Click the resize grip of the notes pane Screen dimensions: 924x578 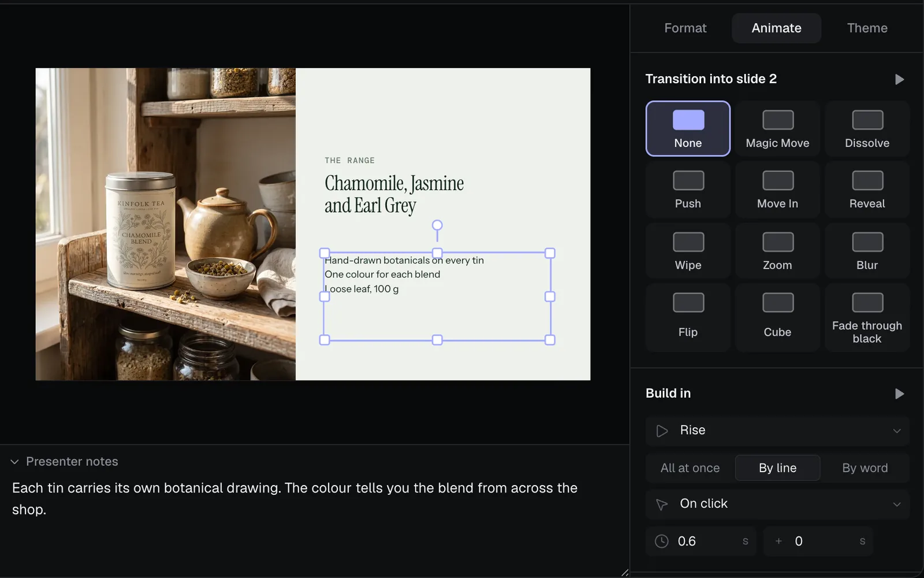[x=624, y=573]
